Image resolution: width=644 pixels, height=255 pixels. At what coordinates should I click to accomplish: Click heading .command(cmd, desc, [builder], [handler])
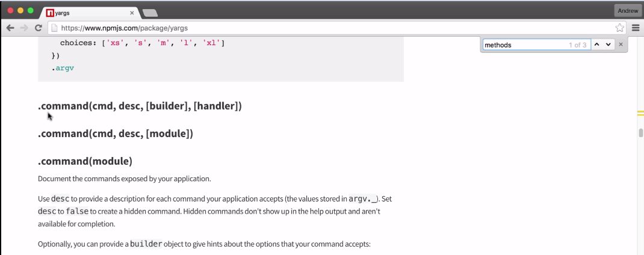click(140, 106)
